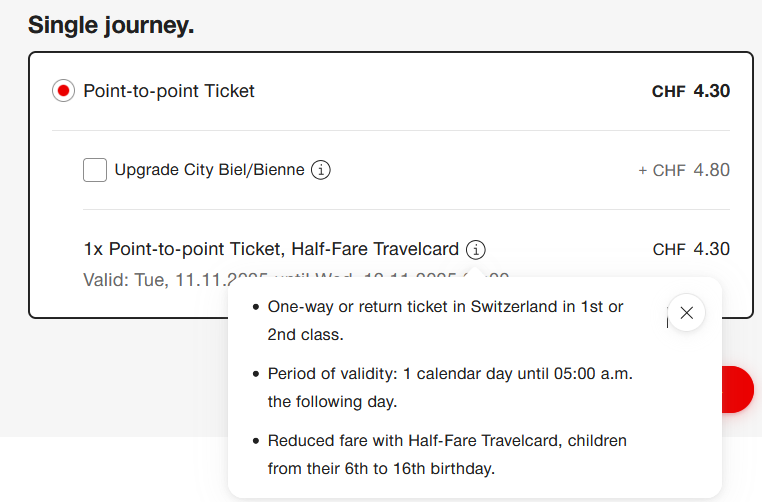Image resolution: width=762 pixels, height=502 pixels.
Task: Click the "+ CHF 4.80" upgrade surcharge
Action: click(x=684, y=170)
